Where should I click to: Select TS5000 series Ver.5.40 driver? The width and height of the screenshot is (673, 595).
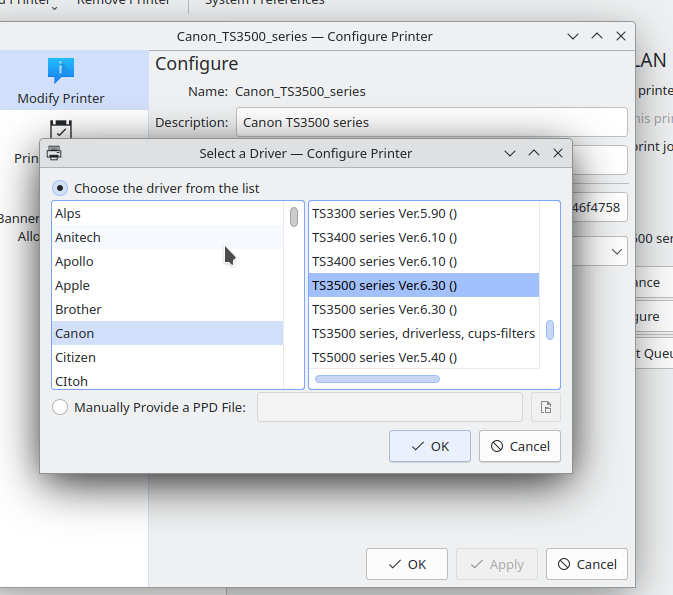(424, 358)
